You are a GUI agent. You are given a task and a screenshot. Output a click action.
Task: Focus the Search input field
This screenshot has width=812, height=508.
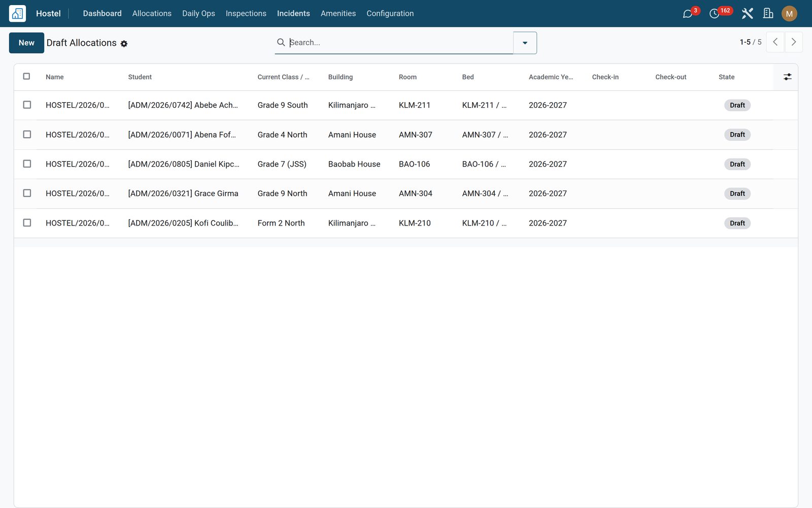pyautogui.click(x=400, y=42)
